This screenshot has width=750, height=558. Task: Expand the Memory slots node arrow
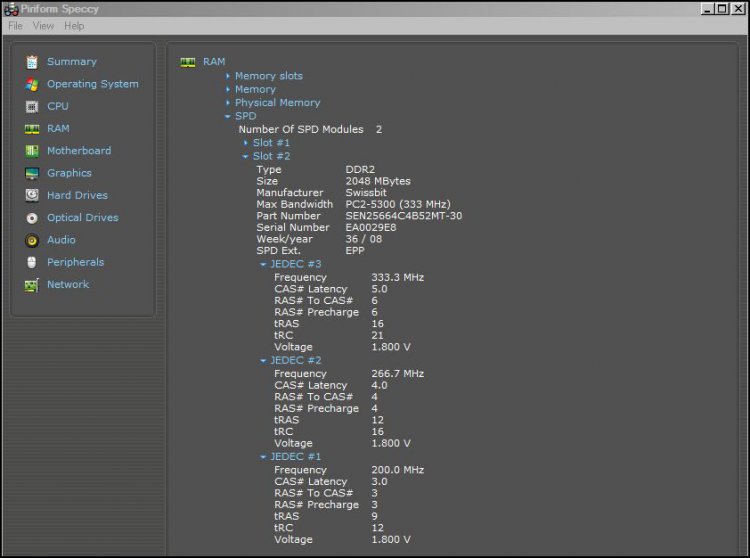click(228, 76)
